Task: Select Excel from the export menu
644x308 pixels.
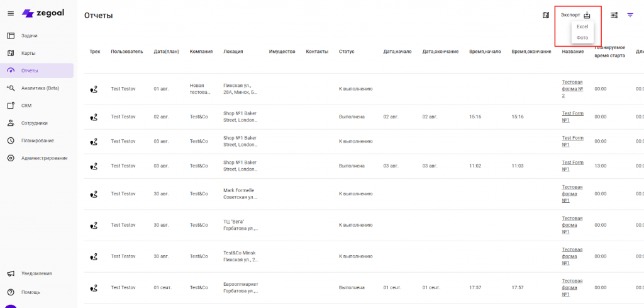Action: (x=582, y=27)
